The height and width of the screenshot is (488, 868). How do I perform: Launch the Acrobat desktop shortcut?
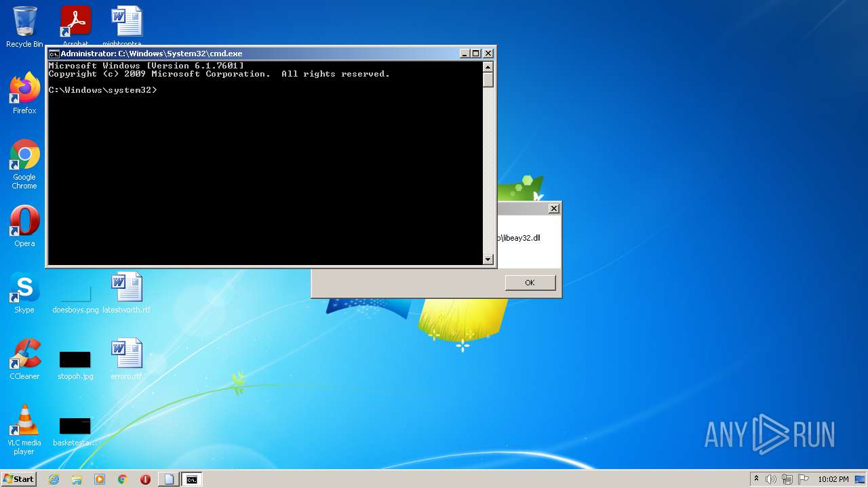pos(75,26)
